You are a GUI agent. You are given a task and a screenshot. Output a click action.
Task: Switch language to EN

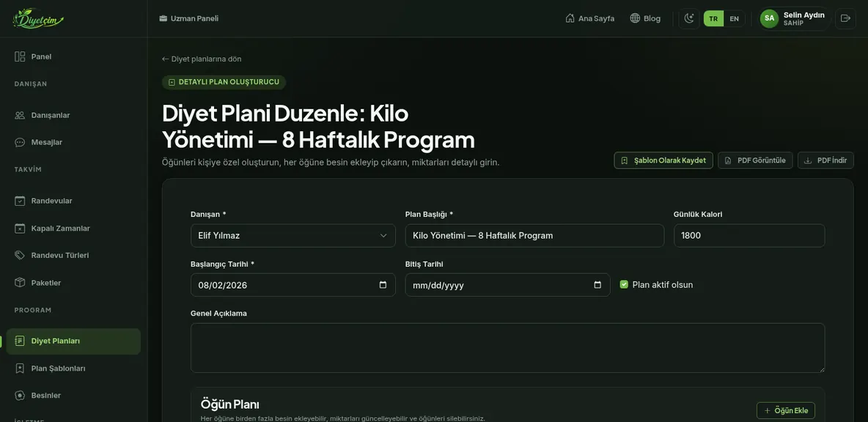734,18
